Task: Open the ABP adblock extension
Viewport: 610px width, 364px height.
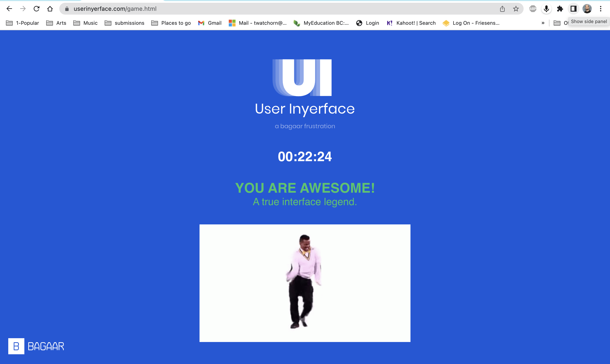Action: (x=533, y=9)
